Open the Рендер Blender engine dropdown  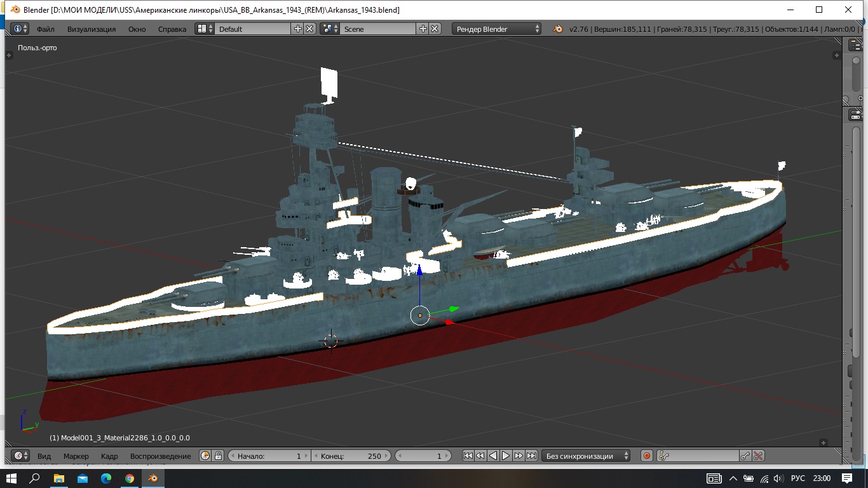click(x=497, y=29)
